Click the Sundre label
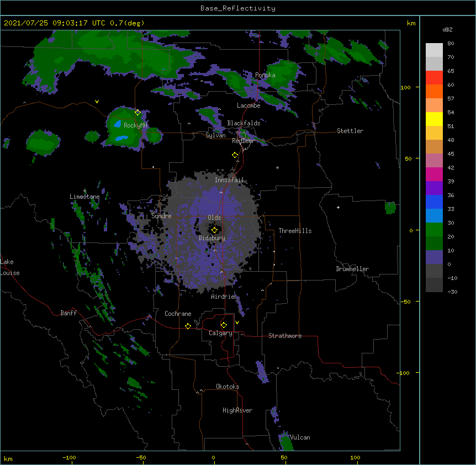Image resolution: width=476 pixels, height=465 pixels. tap(161, 216)
